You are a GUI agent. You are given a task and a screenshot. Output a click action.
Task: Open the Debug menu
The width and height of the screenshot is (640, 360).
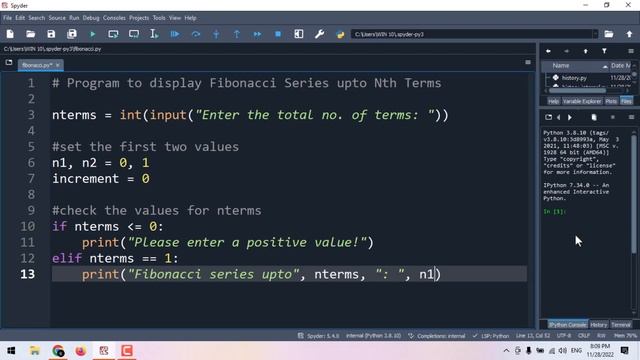tap(91, 18)
